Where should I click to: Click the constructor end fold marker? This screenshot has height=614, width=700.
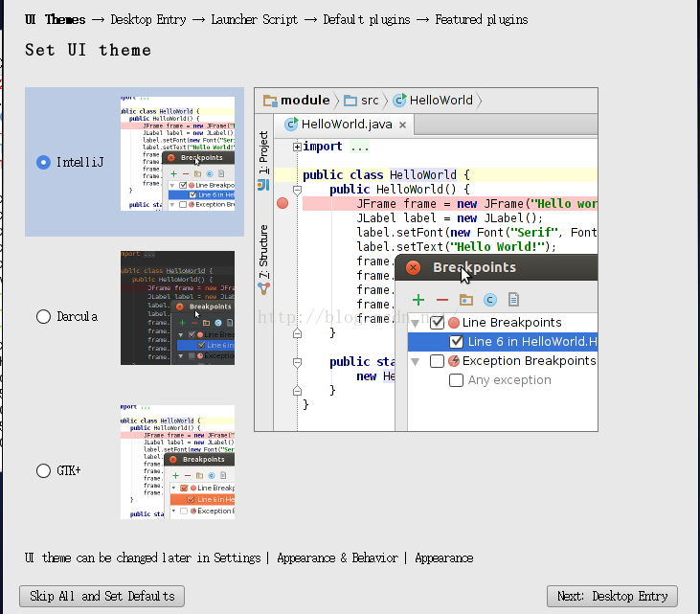point(297,333)
